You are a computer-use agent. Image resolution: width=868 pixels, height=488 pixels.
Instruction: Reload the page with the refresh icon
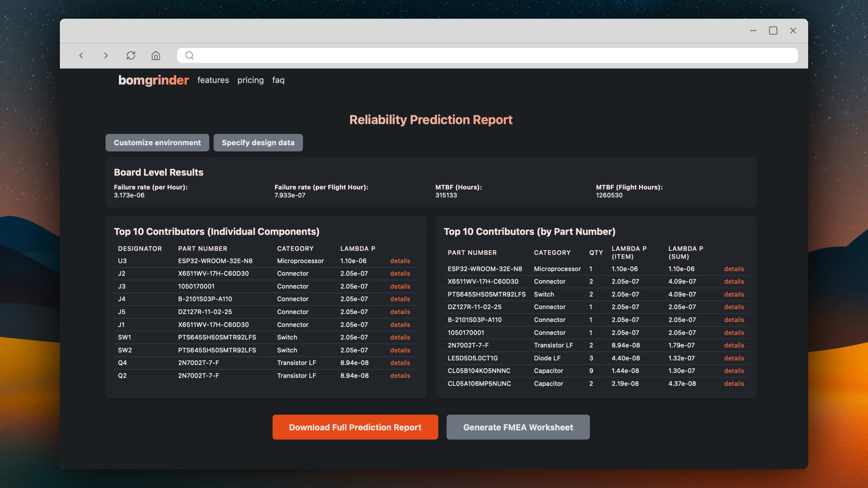coord(131,55)
